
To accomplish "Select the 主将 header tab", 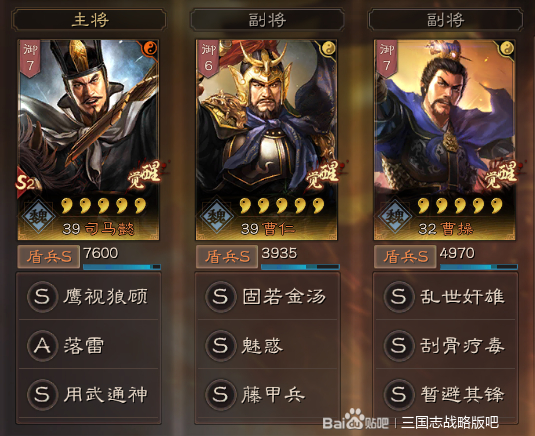I will pyautogui.click(x=89, y=20).
